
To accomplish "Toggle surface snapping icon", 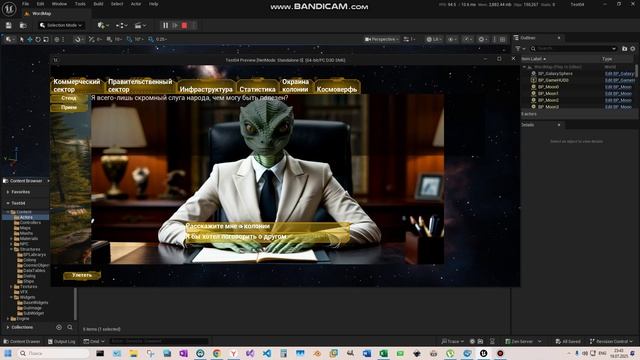I will pyautogui.click(x=92, y=40).
